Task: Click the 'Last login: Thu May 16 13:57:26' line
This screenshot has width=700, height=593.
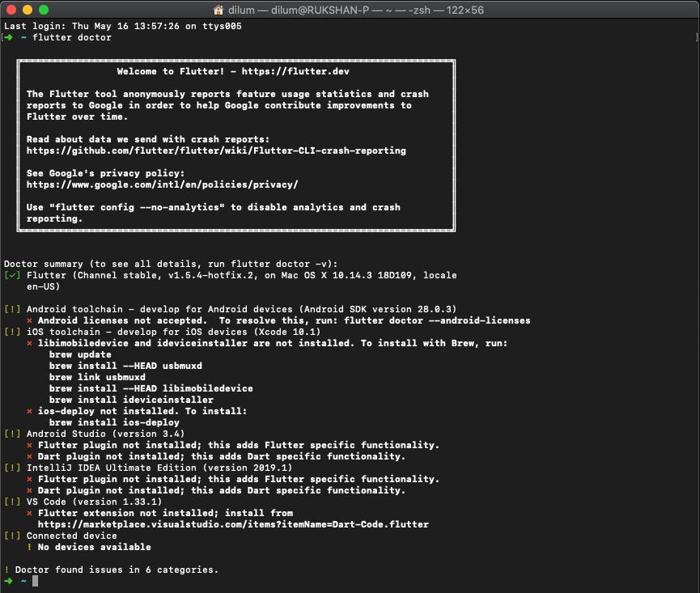Action: [123, 26]
